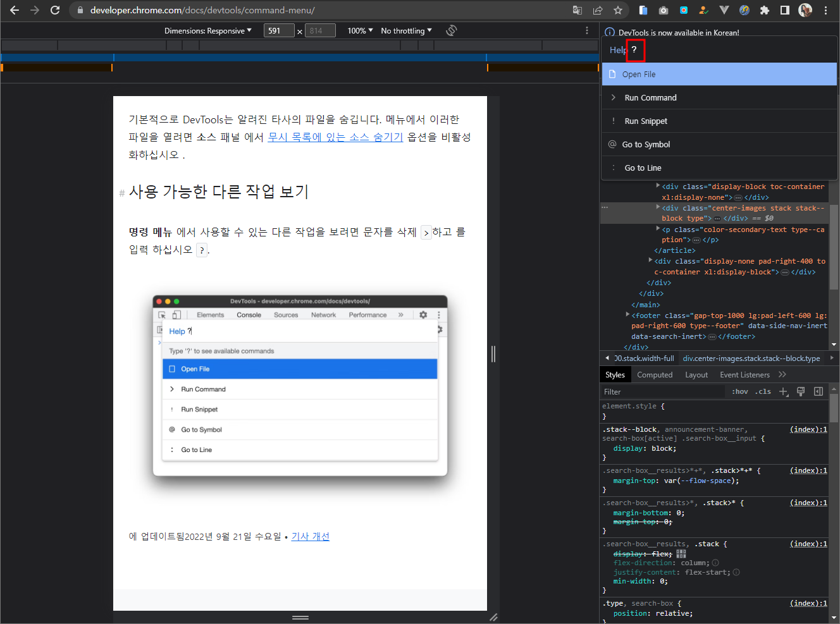This screenshot has width=840, height=624.
Task: Reload the current page
Action: [55, 10]
